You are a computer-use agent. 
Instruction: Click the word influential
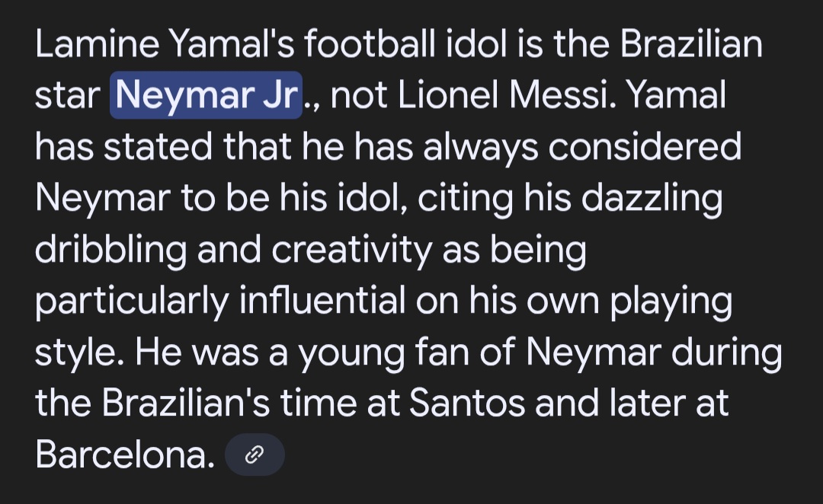coord(322,301)
